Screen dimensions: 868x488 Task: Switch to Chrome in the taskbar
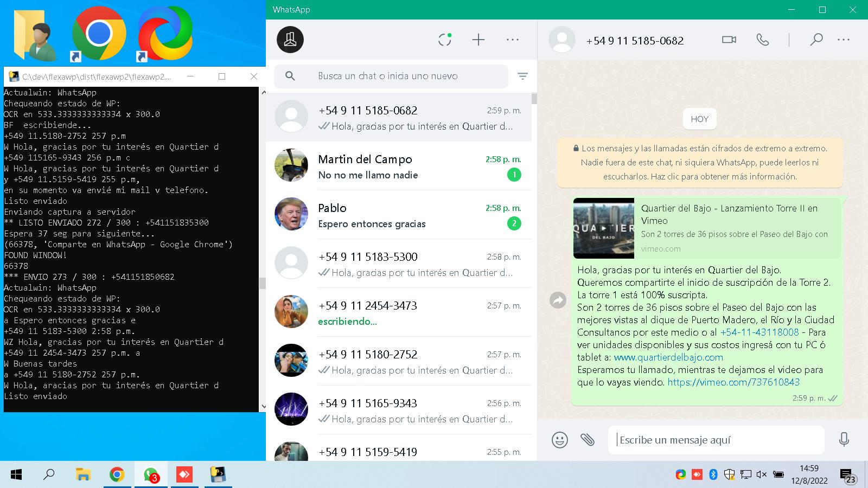click(117, 475)
